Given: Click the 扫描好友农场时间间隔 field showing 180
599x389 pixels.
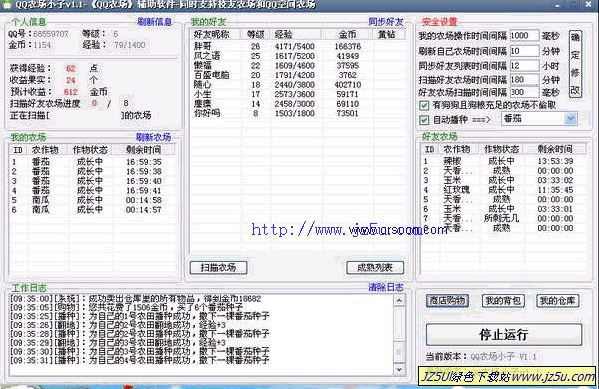Looking at the screenshot, I should 524,80.
